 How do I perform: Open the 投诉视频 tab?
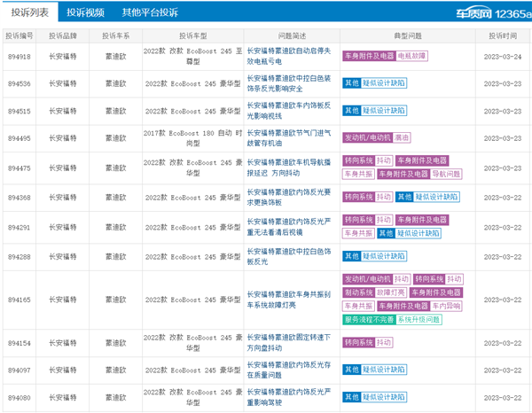[85, 12]
